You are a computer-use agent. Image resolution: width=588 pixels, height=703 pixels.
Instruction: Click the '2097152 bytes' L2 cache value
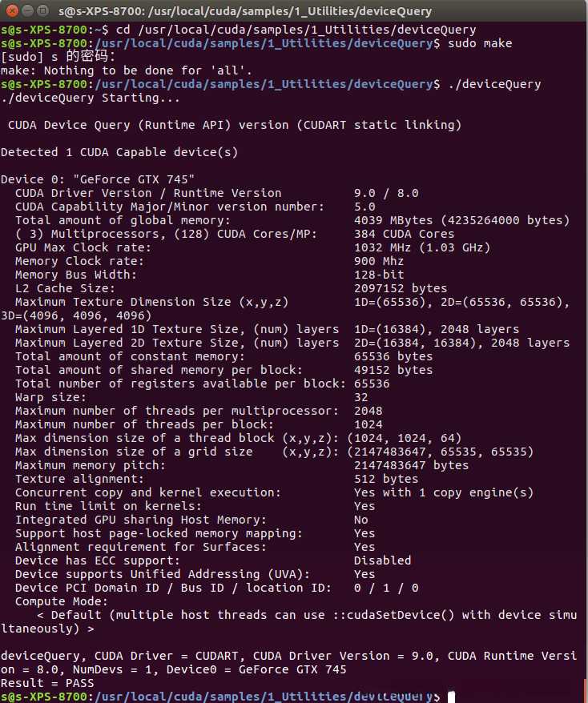click(x=400, y=288)
